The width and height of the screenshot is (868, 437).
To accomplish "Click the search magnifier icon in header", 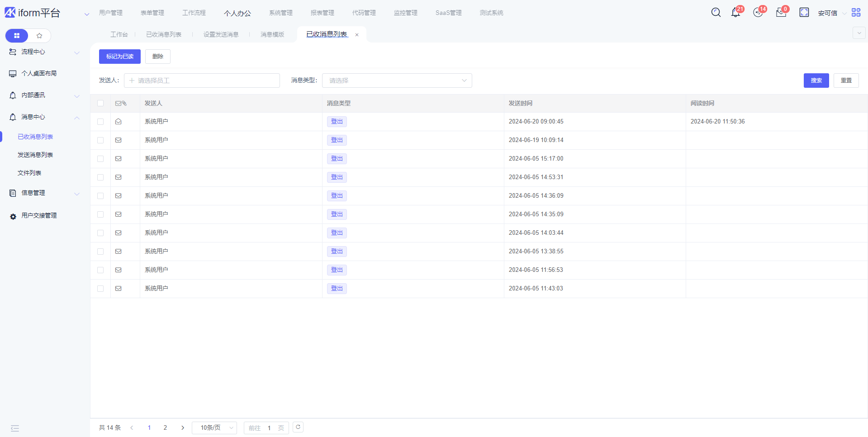I will (716, 13).
